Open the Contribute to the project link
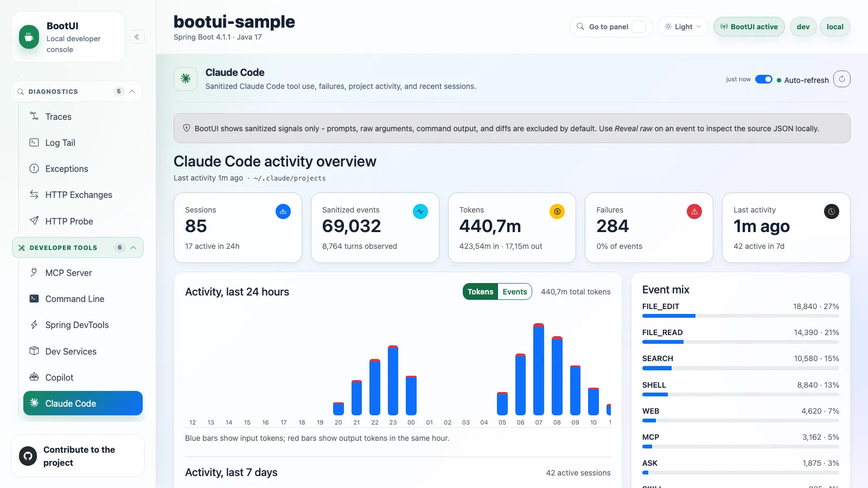 click(78, 456)
